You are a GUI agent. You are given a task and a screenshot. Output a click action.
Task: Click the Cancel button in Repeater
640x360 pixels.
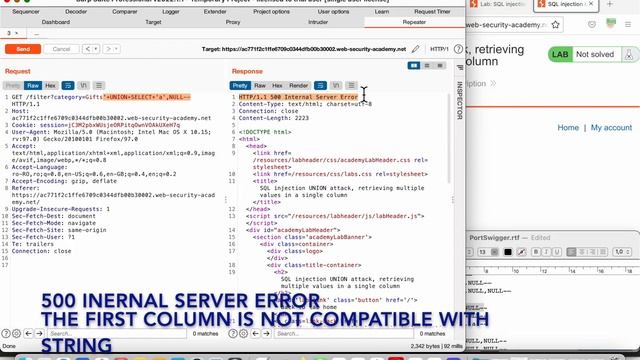[x=61, y=49]
